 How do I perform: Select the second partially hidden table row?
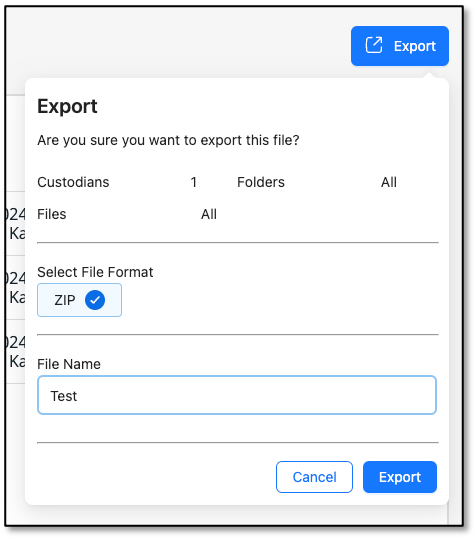[x=15, y=288]
